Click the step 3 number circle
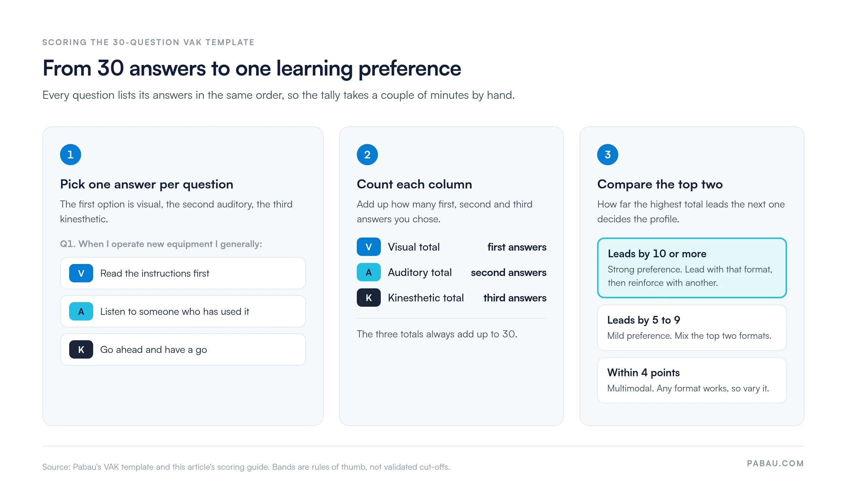847x504 pixels. (x=608, y=155)
